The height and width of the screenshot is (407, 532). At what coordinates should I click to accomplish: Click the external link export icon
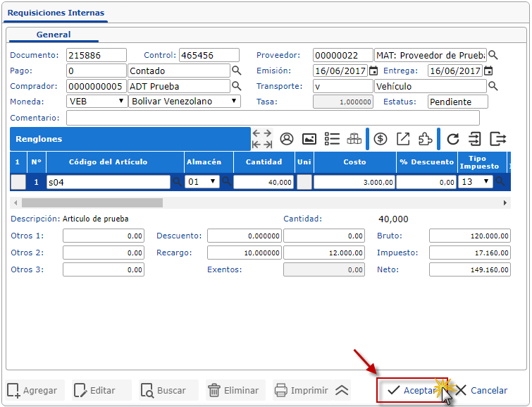[x=403, y=139]
